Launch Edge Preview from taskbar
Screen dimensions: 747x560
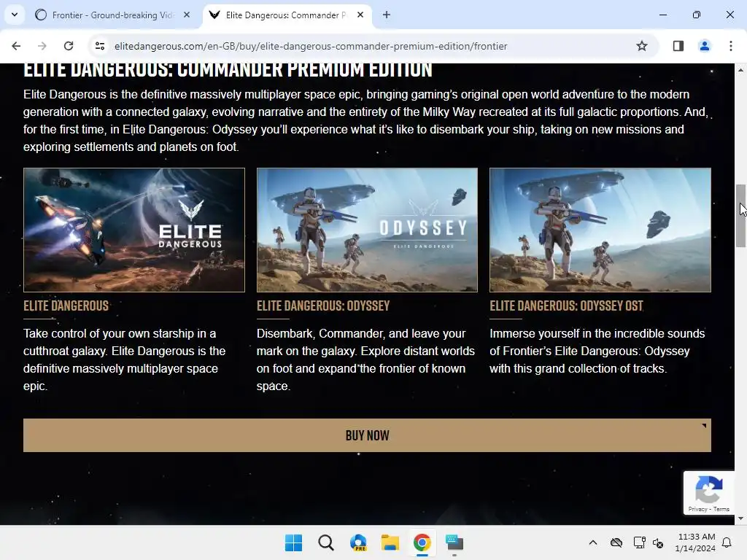(x=358, y=542)
